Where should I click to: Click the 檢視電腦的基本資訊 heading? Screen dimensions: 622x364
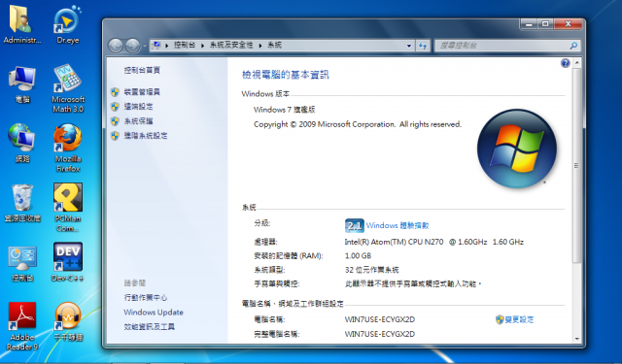tap(285, 75)
